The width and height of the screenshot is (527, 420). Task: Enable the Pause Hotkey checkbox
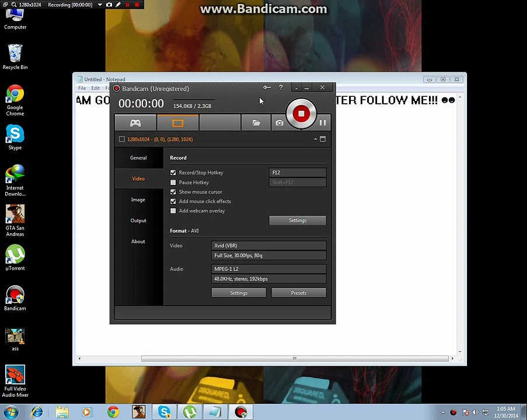pos(173,182)
